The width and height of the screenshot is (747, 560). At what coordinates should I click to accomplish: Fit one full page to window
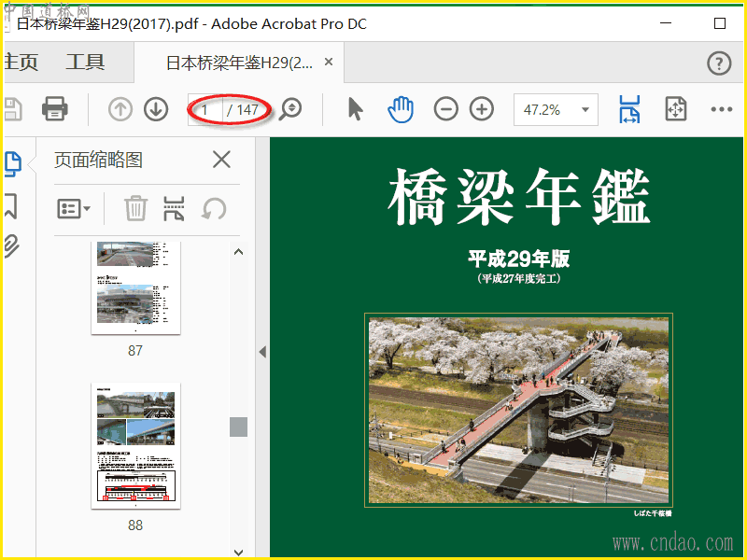[675, 109]
